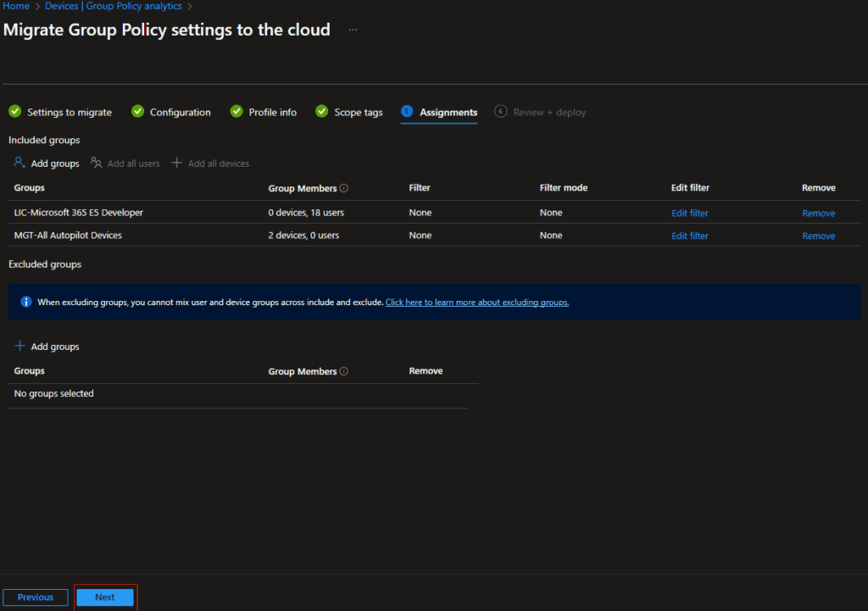This screenshot has width=868, height=611.
Task: Click the plus icon under Excluded groups
Action: coord(20,346)
